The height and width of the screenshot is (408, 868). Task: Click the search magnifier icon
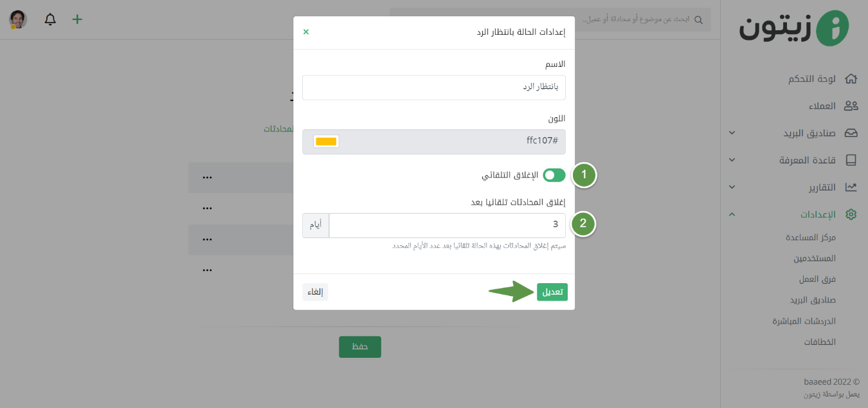(698, 19)
